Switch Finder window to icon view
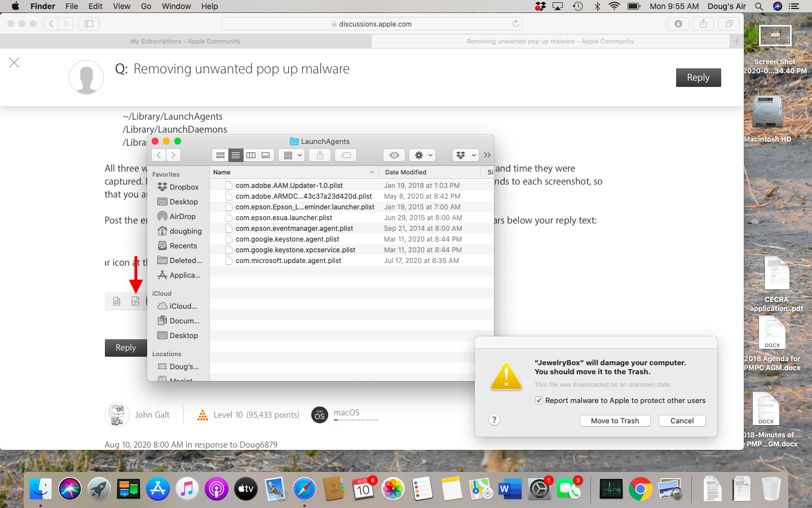 (220, 155)
